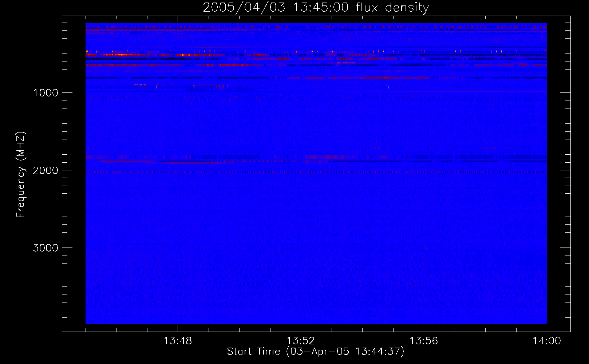Click the 'Start Time (03-Apr-05 13:44:37)' axis label
The image size is (589, 364).
coord(316,351)
